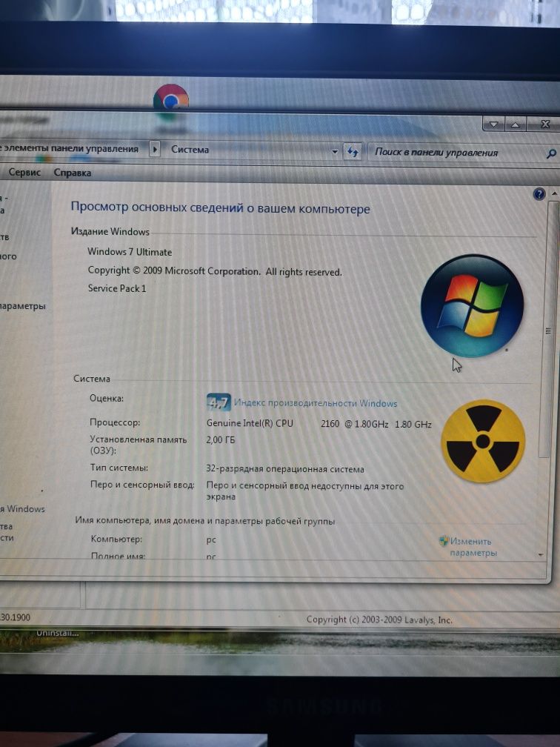Click the scrollbar down arrow
Screen dimensions: 560x747
[541, 555]
